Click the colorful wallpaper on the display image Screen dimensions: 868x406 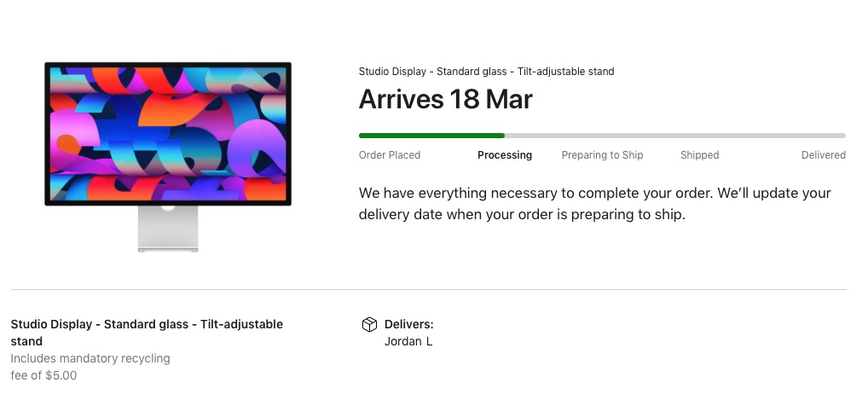168,133
